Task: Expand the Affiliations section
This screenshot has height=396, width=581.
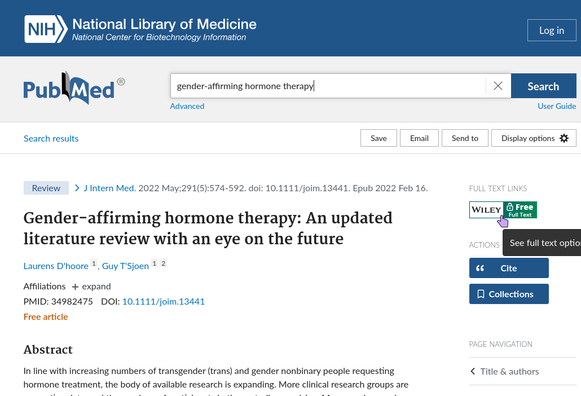Action: pyautogui.click(x=92, y=286)
